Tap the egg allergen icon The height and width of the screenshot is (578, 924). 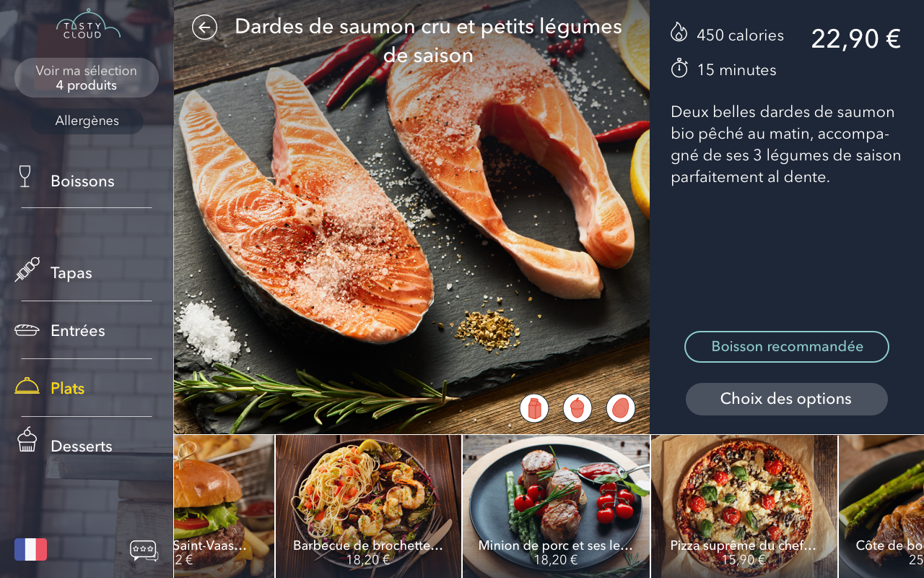click(621, 408)
